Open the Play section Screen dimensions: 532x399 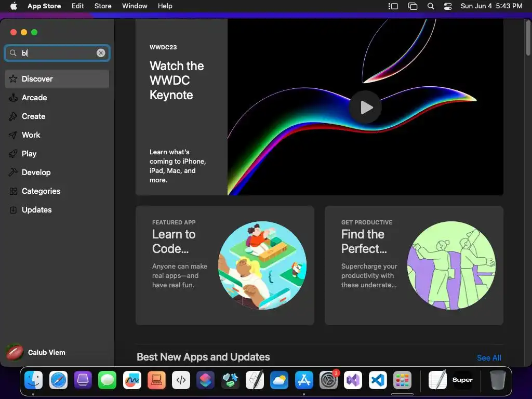[57, 154]
